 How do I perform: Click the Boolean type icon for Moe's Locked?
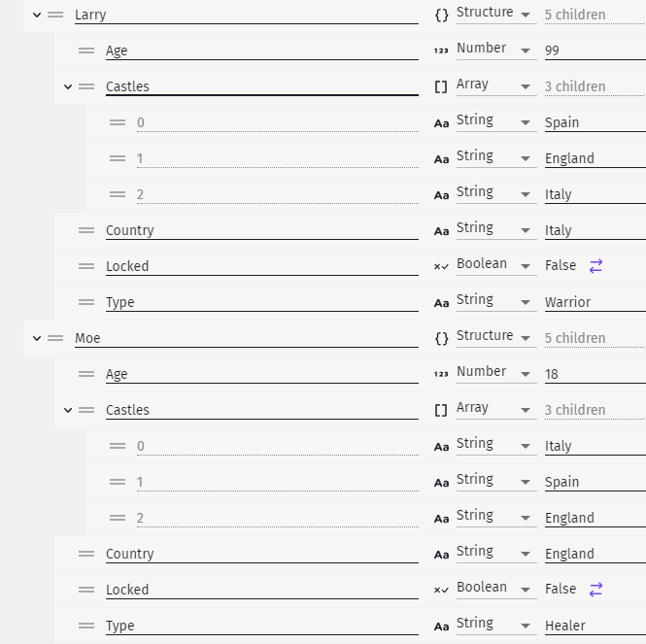[441, 590]
